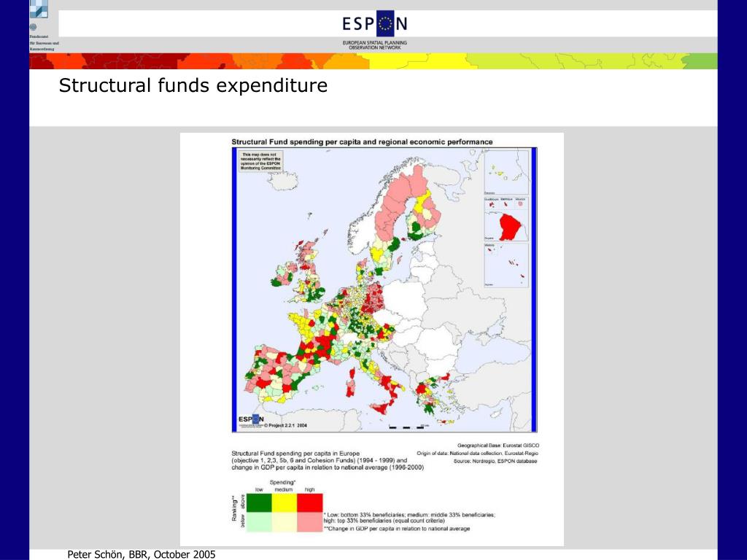Click the 'high' legend column label
The image size is (747, 560).
click(309, 489)
